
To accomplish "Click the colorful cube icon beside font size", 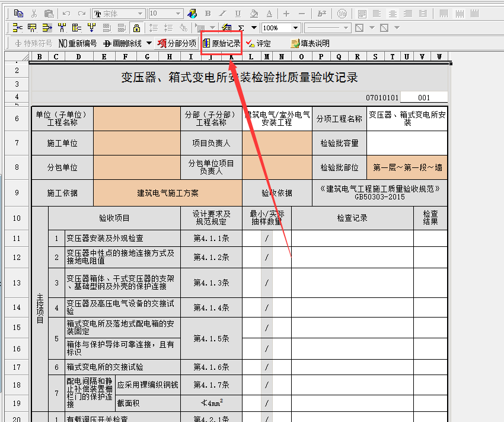I will click(192, 13).
